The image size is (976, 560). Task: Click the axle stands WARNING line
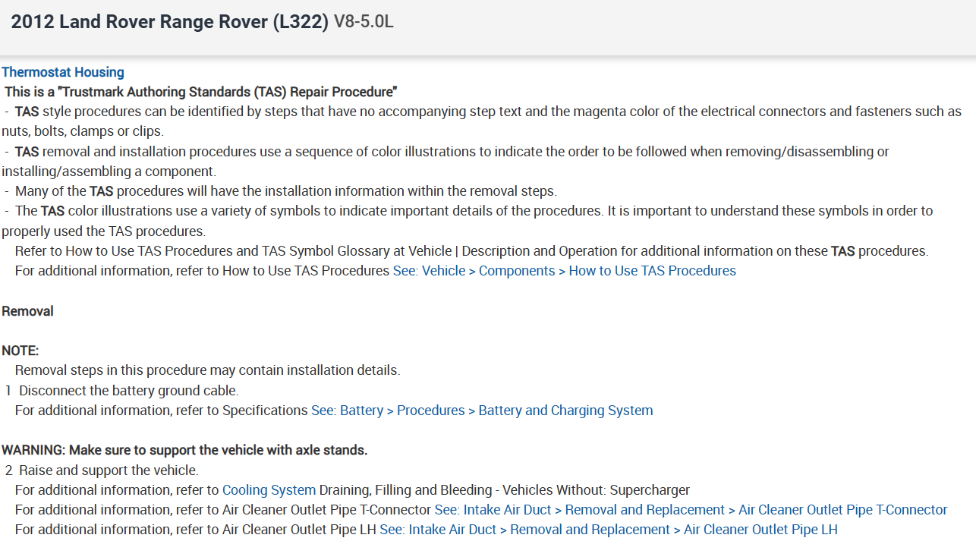tap(184, 450)
